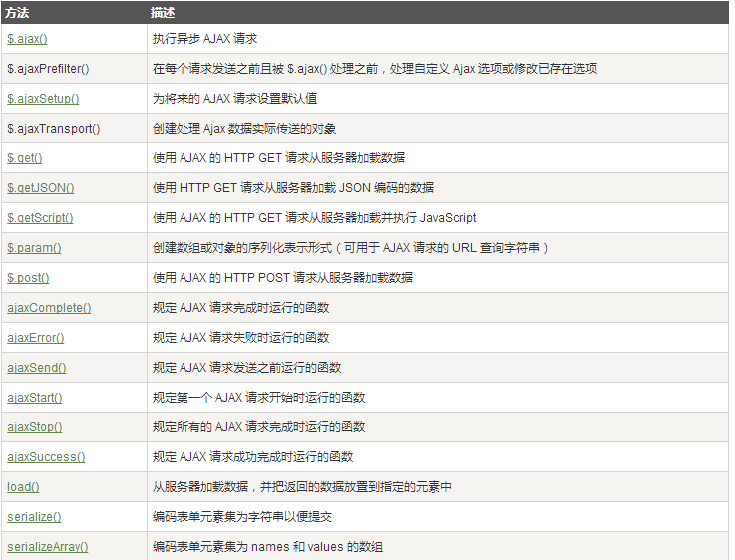The width and height of the screenshot is (735, 560).
Task: Click the load() method link
Action: (23, 487)
